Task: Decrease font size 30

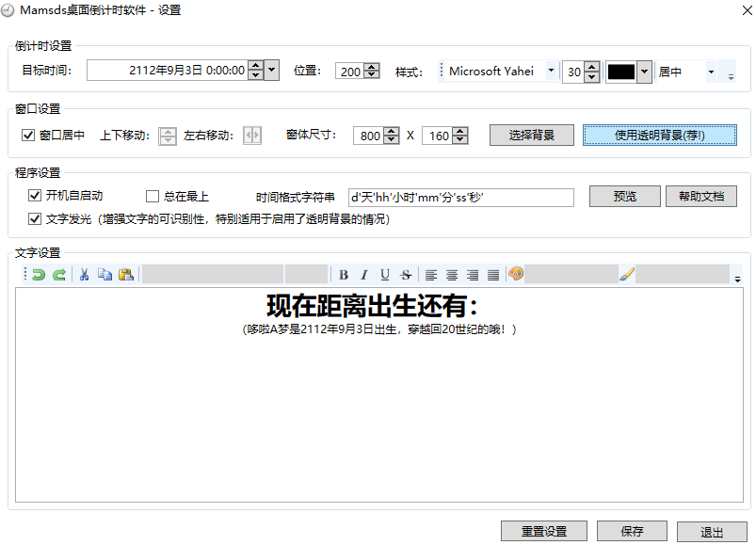Action: click(592, 77)
